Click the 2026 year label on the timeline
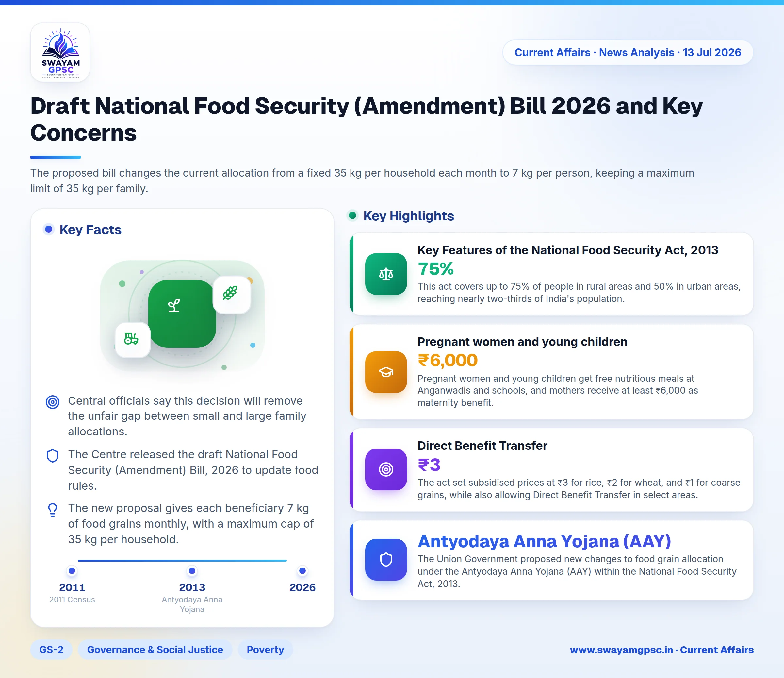Viewport: 784px width, 678px height. coord(302,587)
